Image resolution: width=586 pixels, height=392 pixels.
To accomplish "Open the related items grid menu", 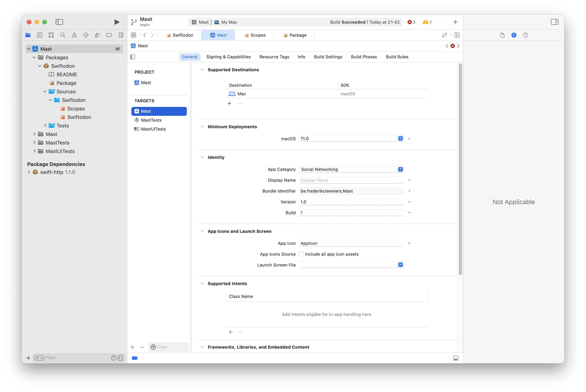I will tap(134, 35).
